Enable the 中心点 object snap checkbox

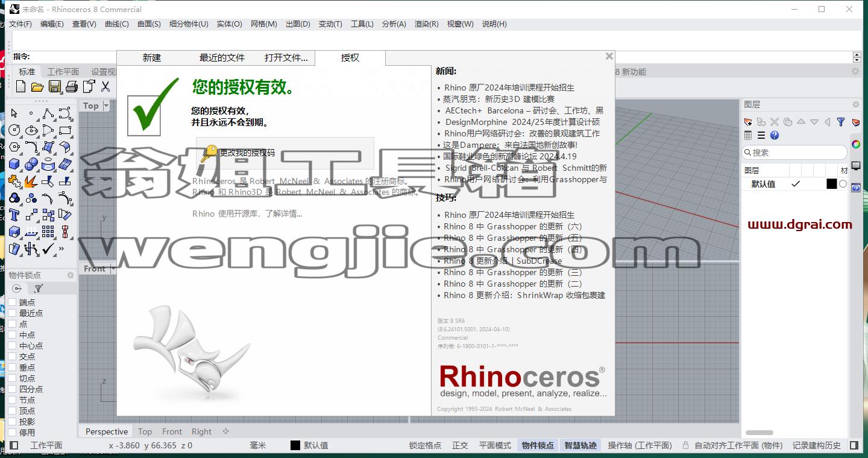pos(12,346)
